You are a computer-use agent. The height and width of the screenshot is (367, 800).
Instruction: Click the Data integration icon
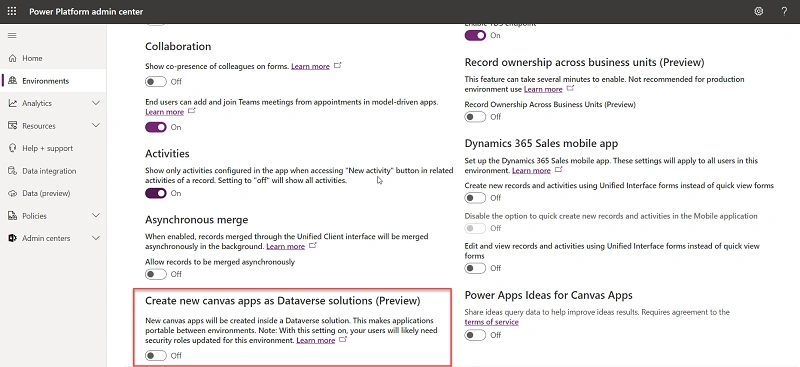(x=13, y=170)
